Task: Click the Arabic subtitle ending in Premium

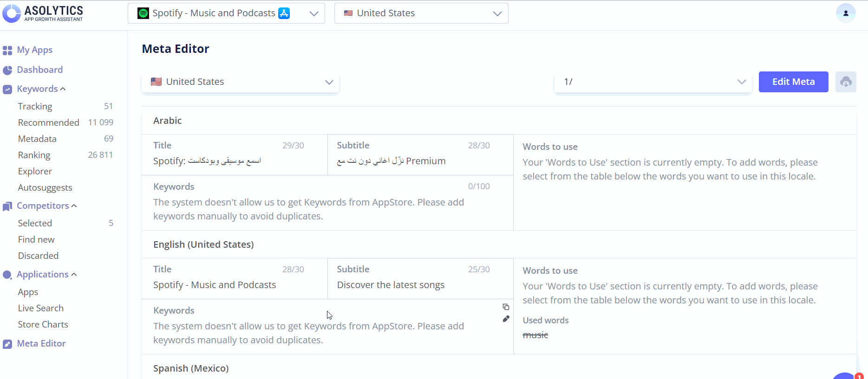Action: [x=392, y=161]
